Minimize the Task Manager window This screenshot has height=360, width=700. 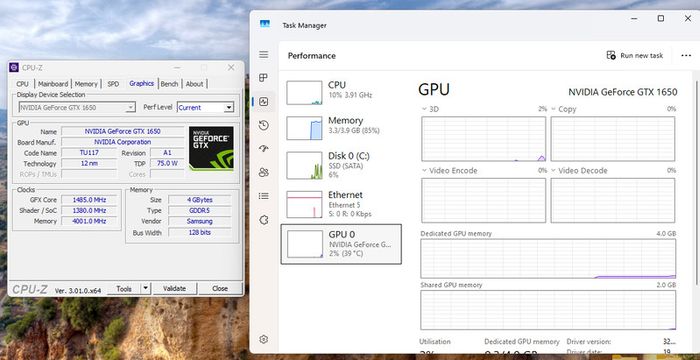click(x=634, y=18)
